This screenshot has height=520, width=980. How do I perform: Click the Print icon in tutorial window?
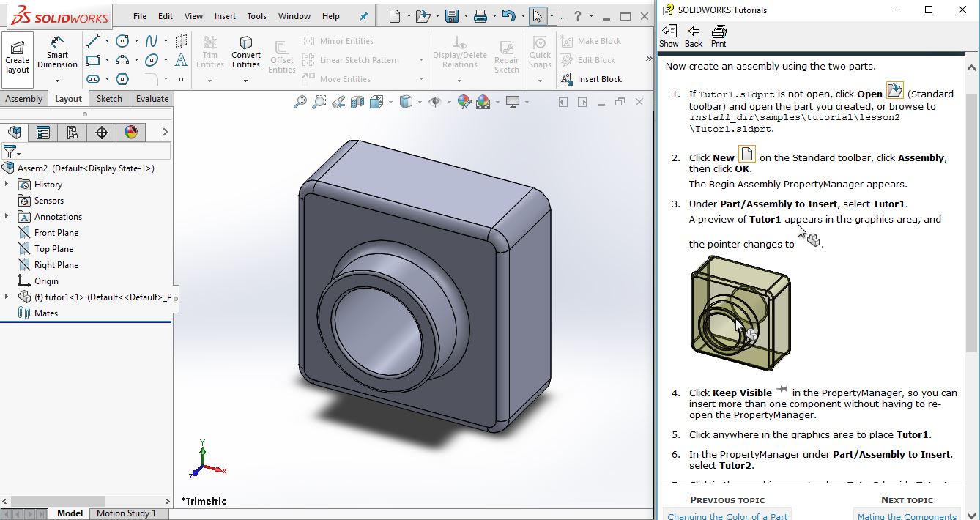[719, 35]
